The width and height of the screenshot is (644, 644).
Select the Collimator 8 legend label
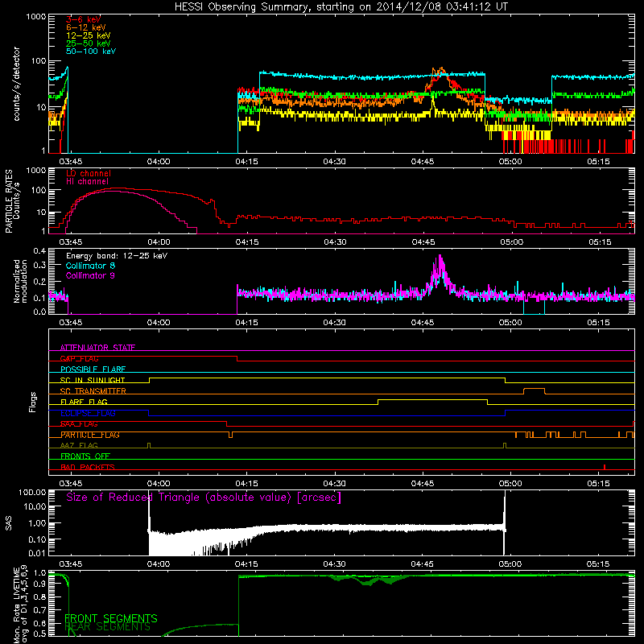pyautogui.click(x=90, y=266)
